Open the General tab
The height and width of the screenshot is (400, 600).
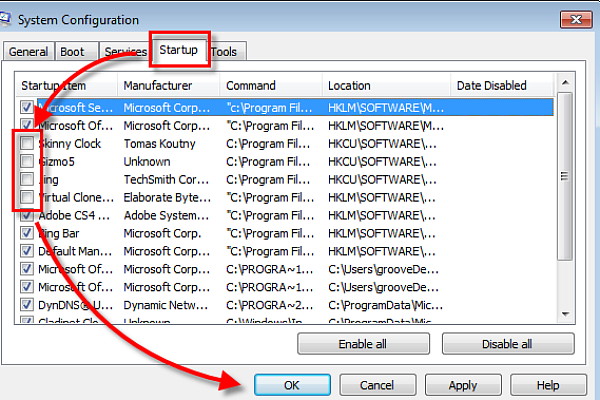point(28,52)
